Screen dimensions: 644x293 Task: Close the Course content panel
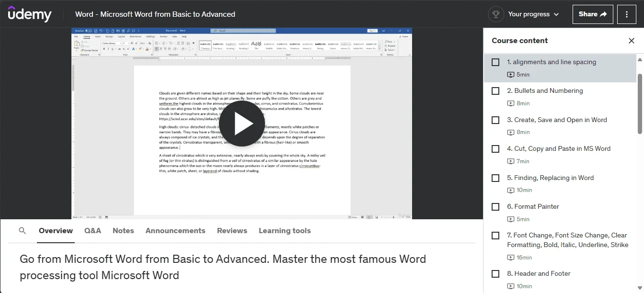coord(632,41)
